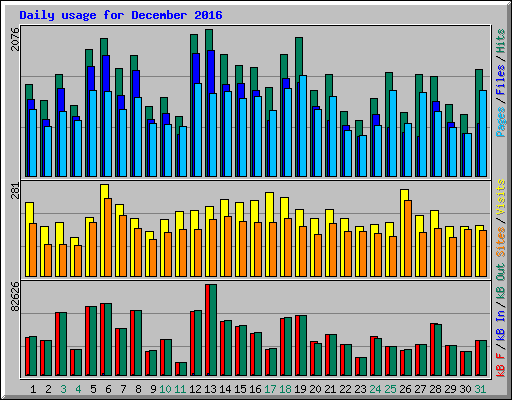512x400 pixels.
Task: Click the 281 visits axis value
Action: (15, 191)
